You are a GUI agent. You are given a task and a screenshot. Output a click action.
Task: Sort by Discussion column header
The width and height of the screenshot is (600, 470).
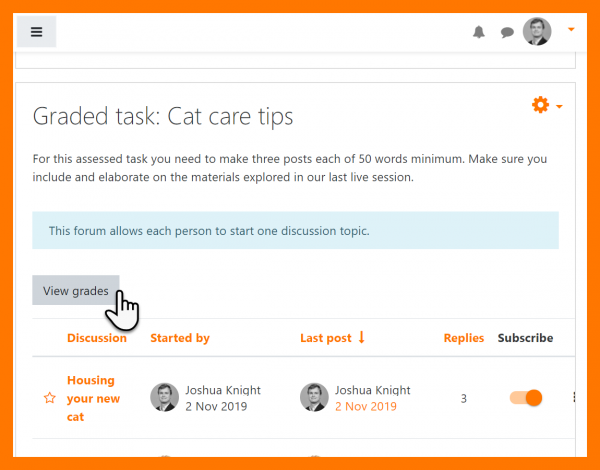click(x=97, y=338)
